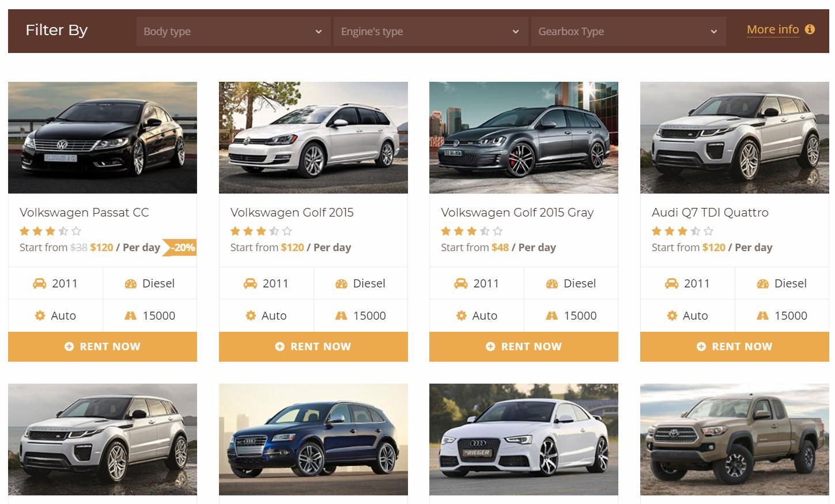Open the Volkswagen Golf 2015 title link
The width and height of the screenshot is (835, 504).
point(292,213)
